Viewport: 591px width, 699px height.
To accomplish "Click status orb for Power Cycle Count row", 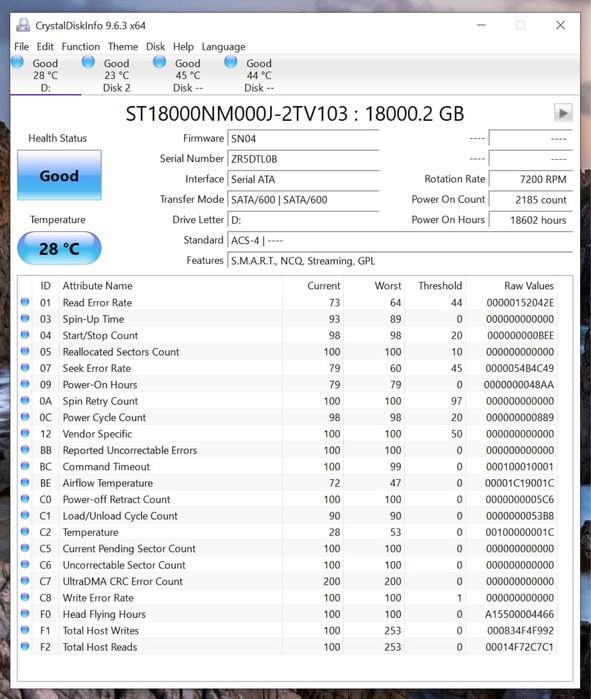I will (25, 417).
